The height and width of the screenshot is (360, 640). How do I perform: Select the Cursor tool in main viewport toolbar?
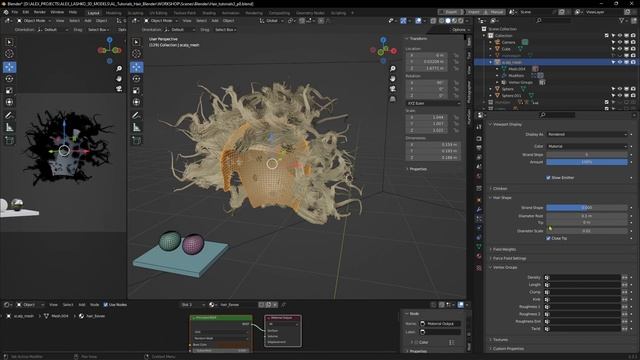136,53
